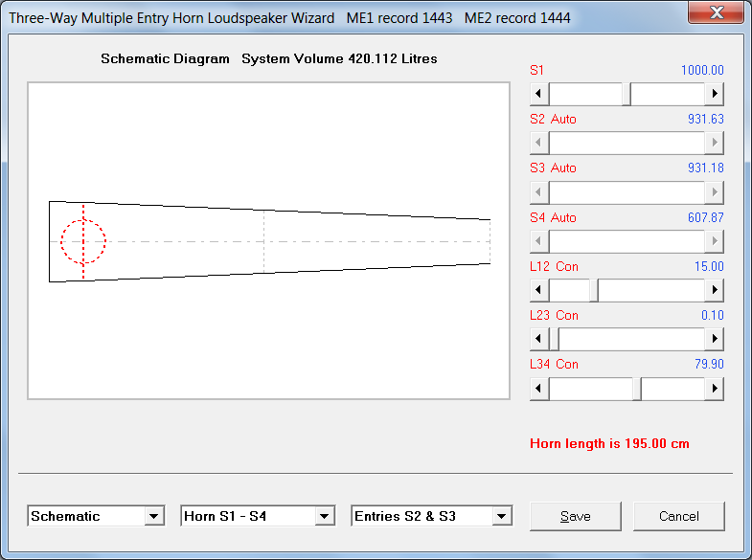
Task: Click the Cancel button
Action: [678, 516]
